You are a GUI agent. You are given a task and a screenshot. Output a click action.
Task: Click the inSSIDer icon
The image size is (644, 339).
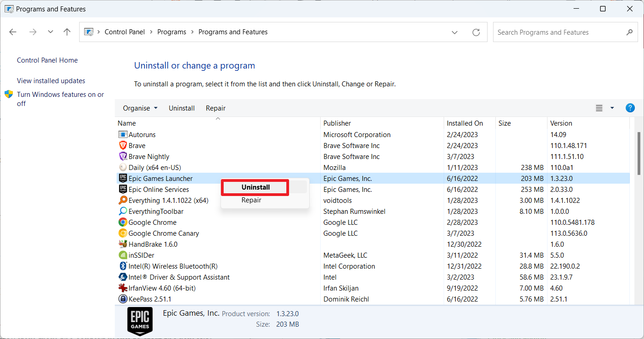coord(123,255)
